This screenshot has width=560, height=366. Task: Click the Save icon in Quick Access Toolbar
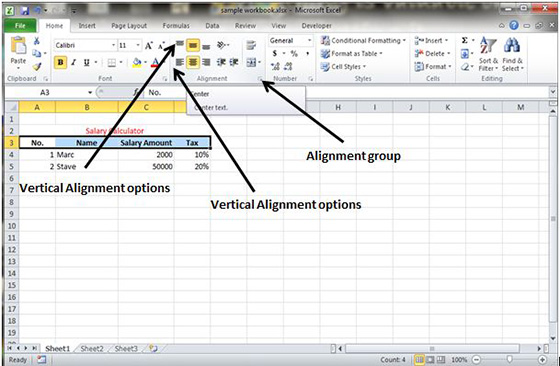[x=25, y=11]
